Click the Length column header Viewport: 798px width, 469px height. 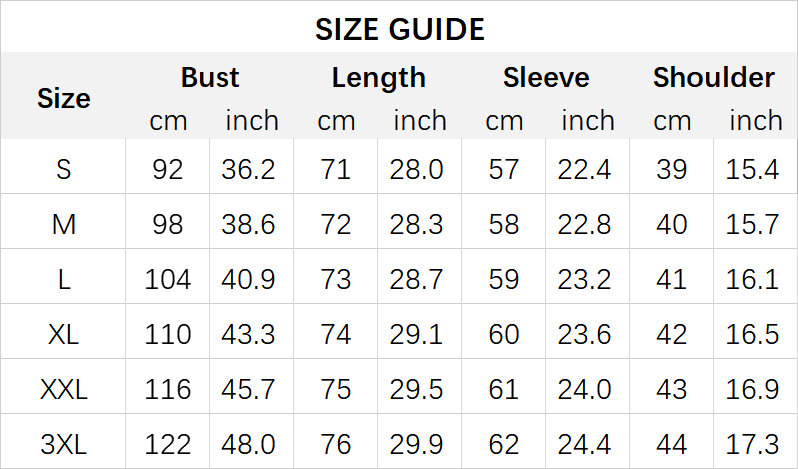click(378, 77)
